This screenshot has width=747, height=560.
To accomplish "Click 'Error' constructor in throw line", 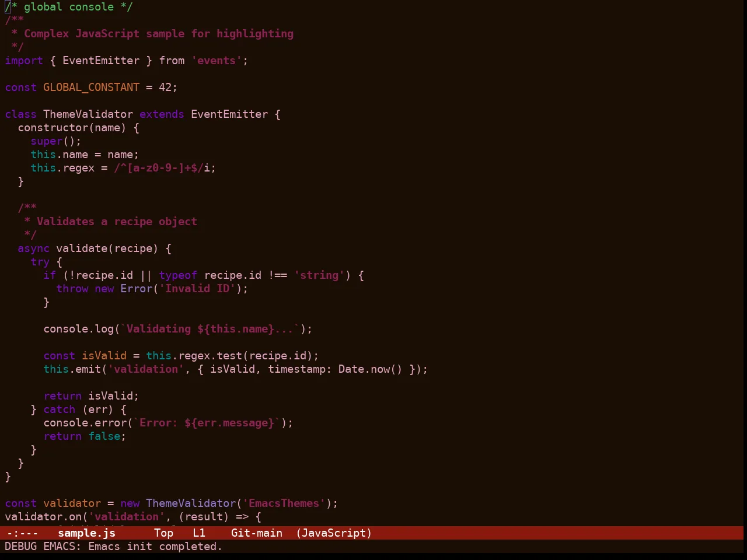I will point(137,289).
